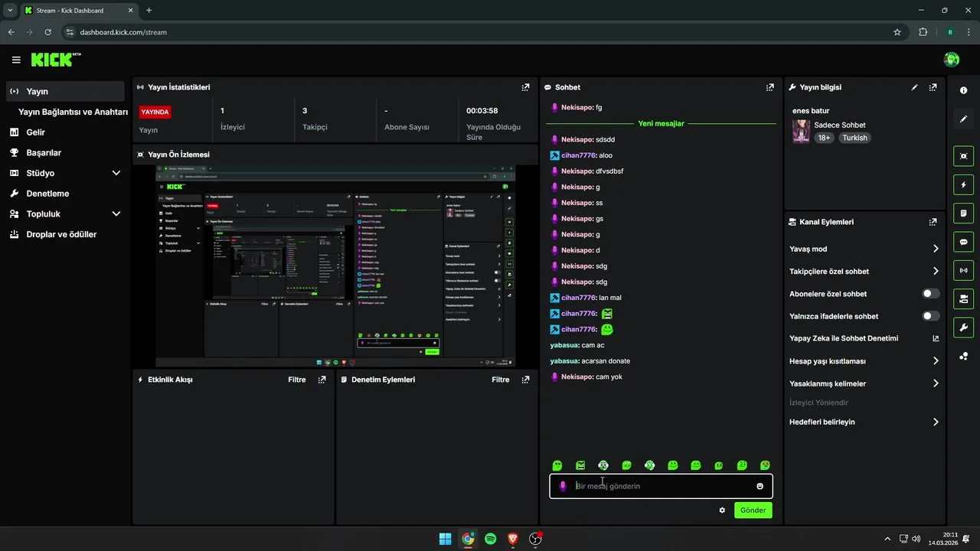Screen dimensions: 980x551
Task: Open a new browser tab
Action: click(x=149, y=11)
